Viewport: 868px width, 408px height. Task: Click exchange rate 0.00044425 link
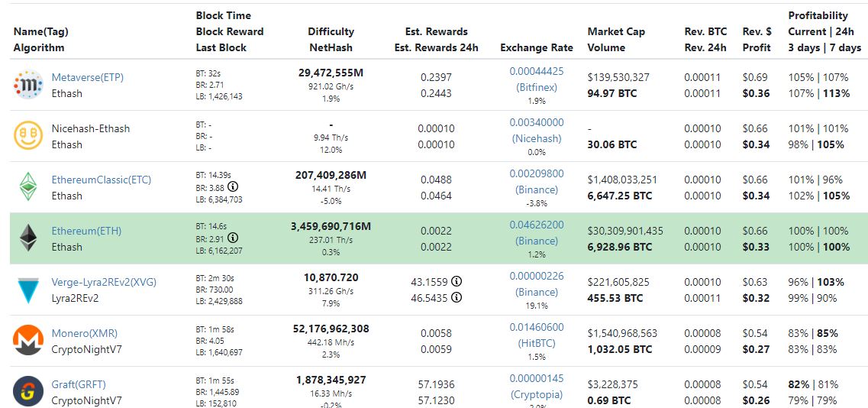click(x=537, y=71)
